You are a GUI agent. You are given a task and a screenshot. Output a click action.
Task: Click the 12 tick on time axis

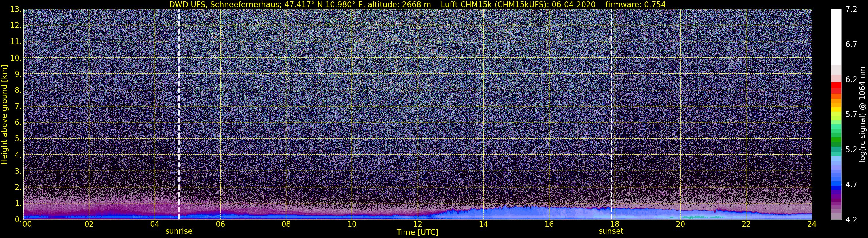(x=417, y=224)
